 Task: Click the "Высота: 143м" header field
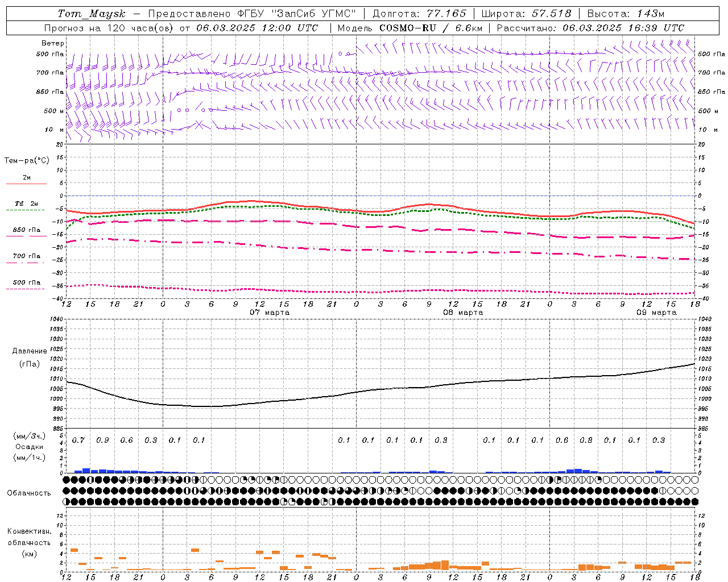(x=626, y=14)
